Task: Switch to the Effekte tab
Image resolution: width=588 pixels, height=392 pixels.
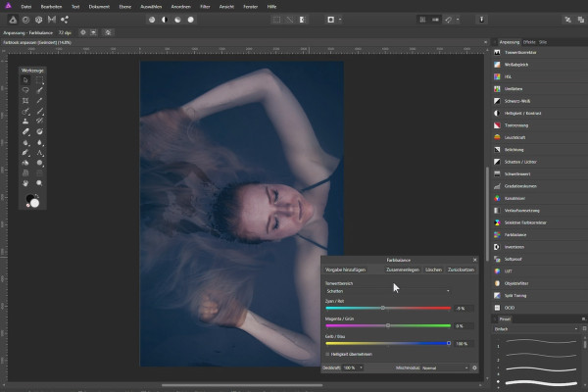Action: (529, 42)
